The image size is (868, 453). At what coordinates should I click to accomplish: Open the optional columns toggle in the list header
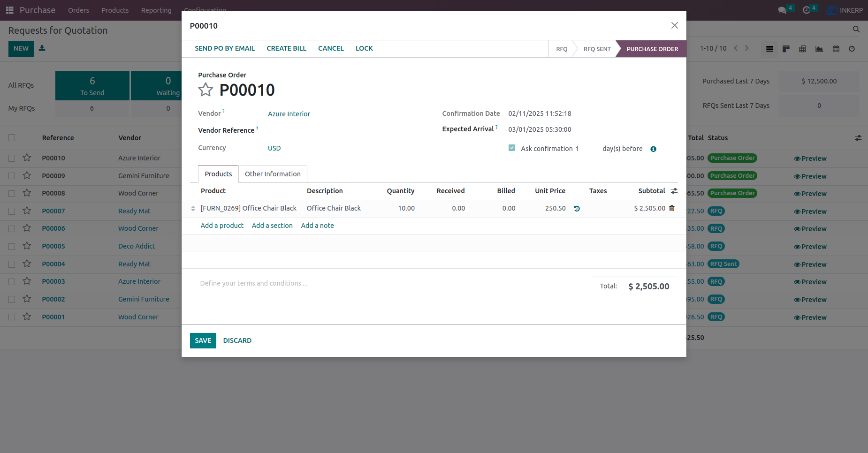(858, 138)
